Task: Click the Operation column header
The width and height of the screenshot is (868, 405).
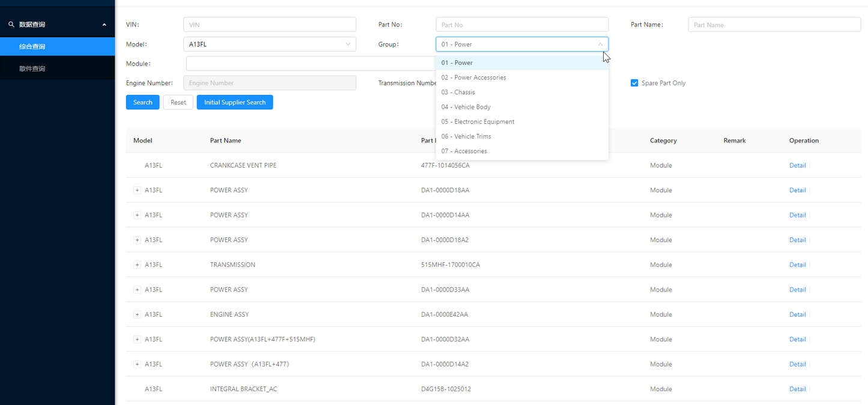Action: tap(804, 141)
